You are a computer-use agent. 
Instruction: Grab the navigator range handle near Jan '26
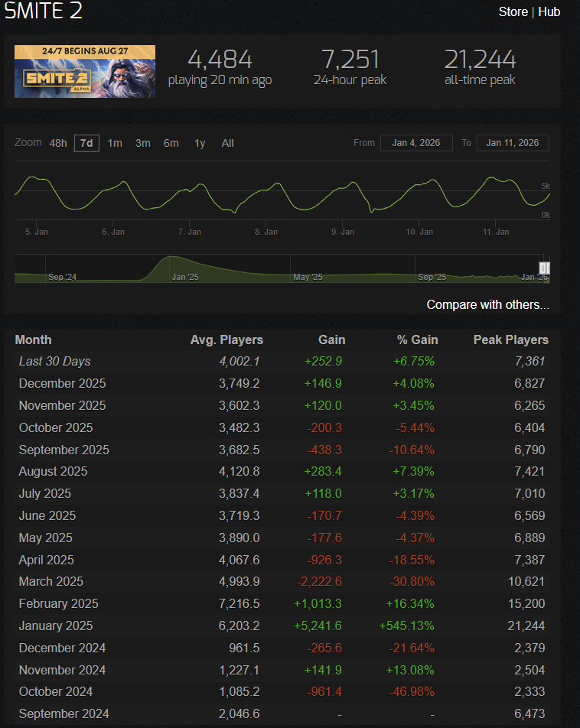(544, 268)
